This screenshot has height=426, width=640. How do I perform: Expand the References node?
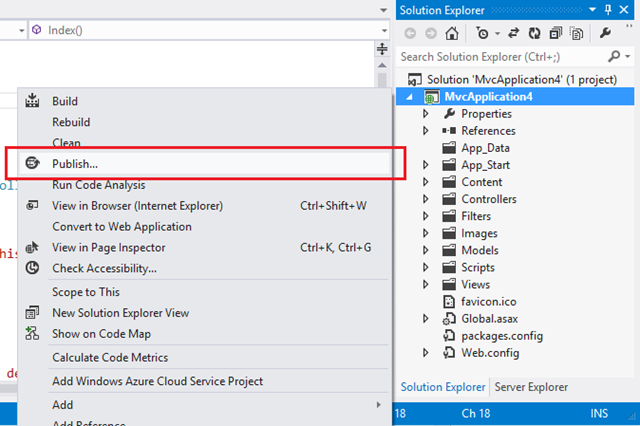[x=426, y=131]
